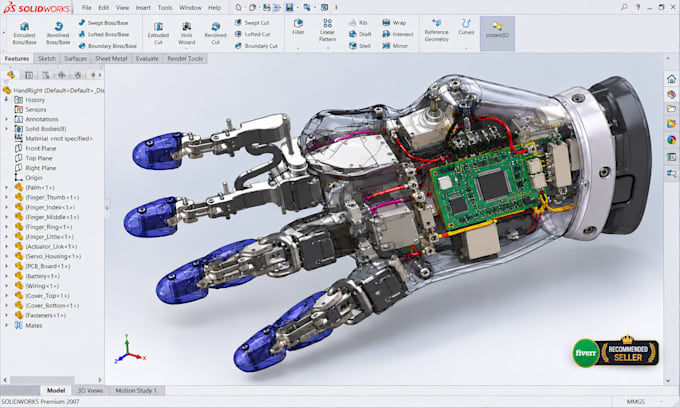This screenshot has height=408, width=680.
Task: Click the XYZ orientation triad
Action: [130, 349]
